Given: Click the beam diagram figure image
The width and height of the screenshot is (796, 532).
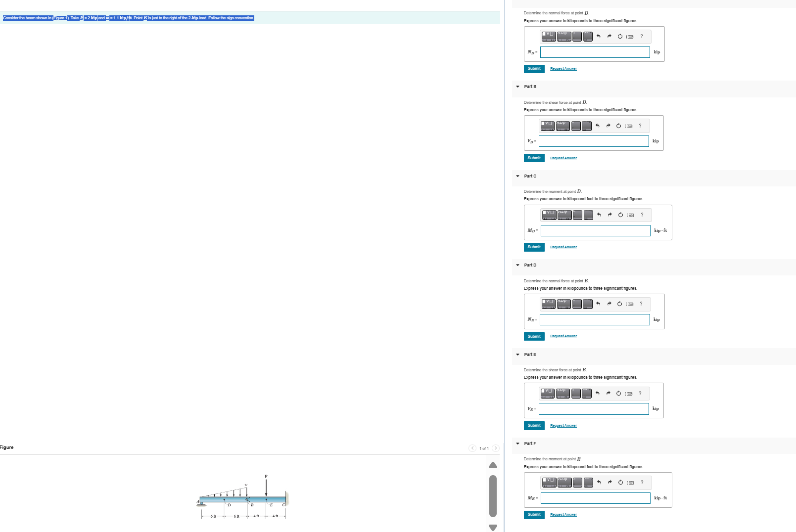Looking at the screenshot, I should pyautogui.click(x=242, y=496).
